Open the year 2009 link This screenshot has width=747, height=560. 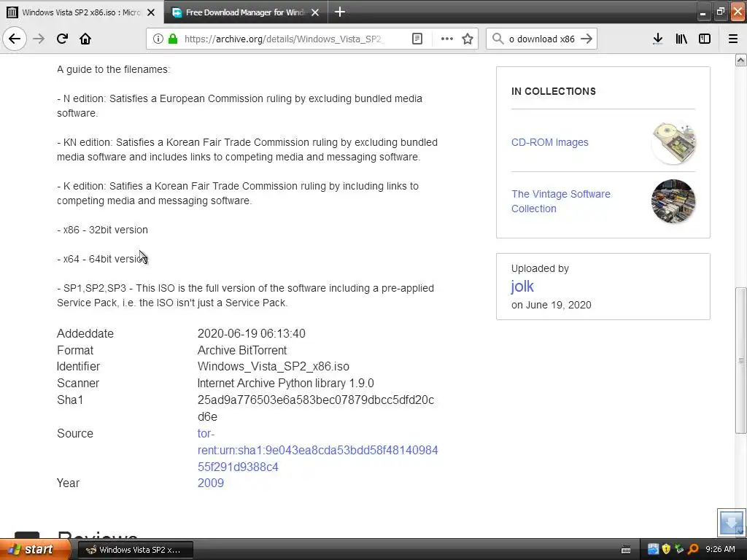click(211, 483)
